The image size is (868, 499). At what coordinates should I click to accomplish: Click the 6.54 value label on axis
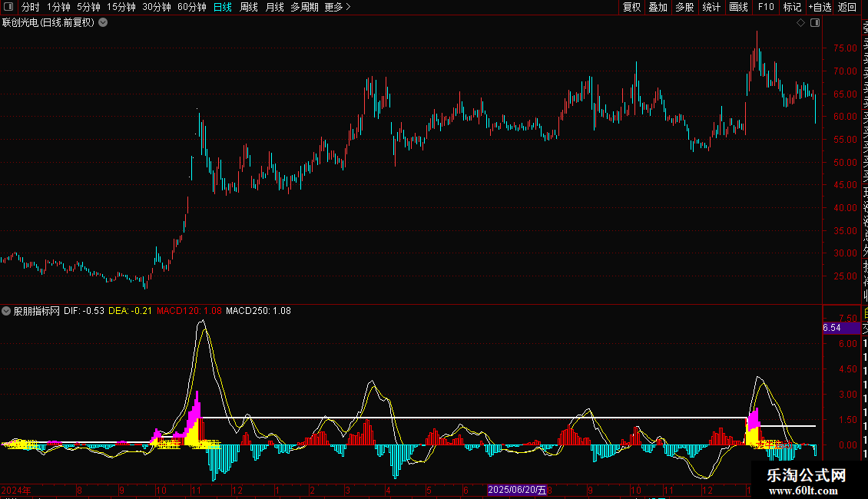tap(832, 328)
